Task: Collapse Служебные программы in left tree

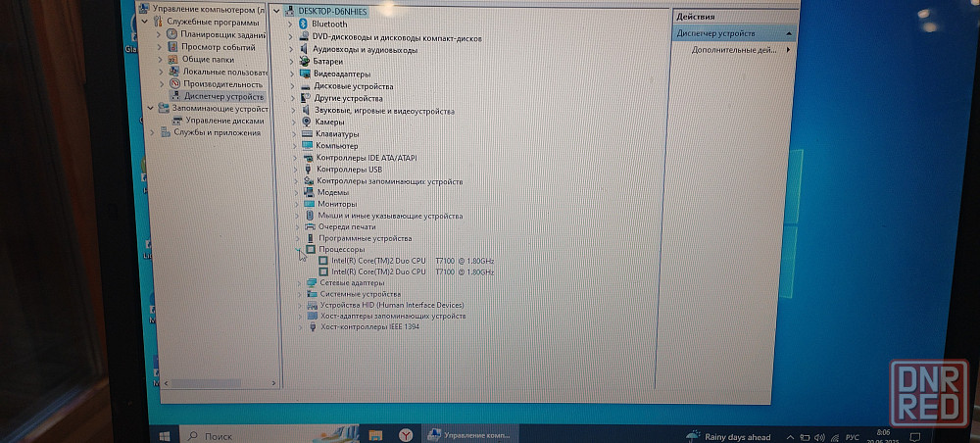Action: (146, 22)
